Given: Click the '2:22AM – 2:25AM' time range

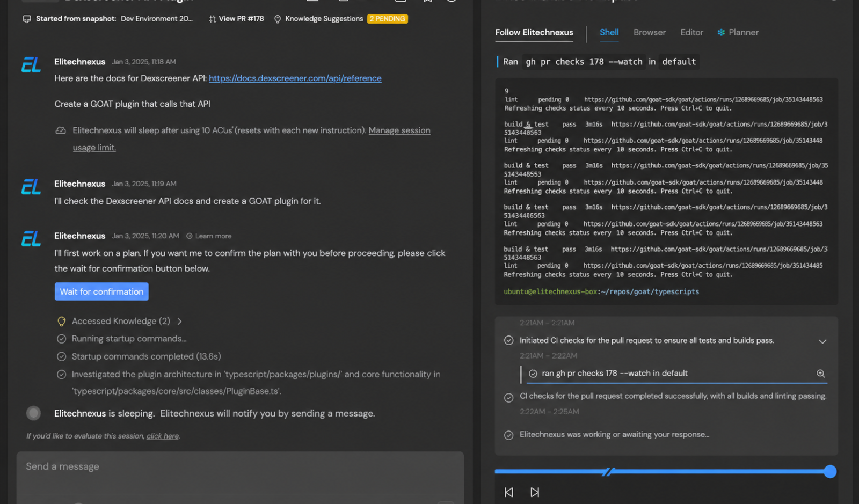Looking at the screenshot, I should [x=549, y=412].
